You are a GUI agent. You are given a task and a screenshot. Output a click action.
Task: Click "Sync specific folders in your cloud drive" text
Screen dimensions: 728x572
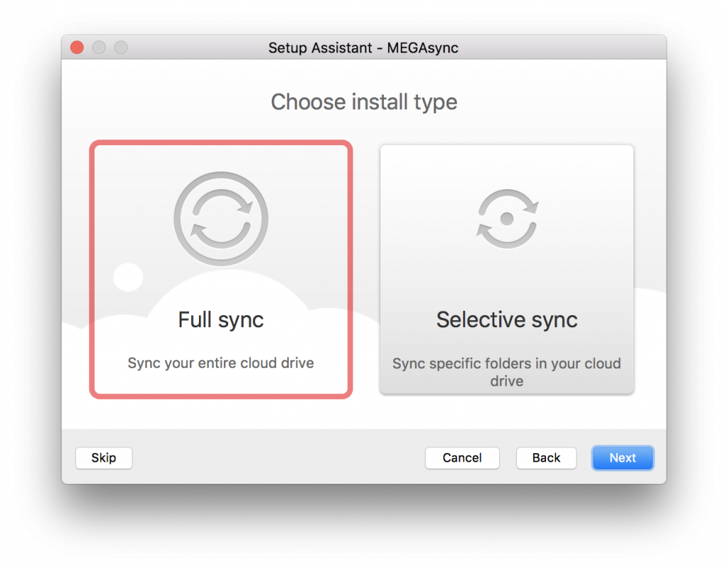pos(507,372)
